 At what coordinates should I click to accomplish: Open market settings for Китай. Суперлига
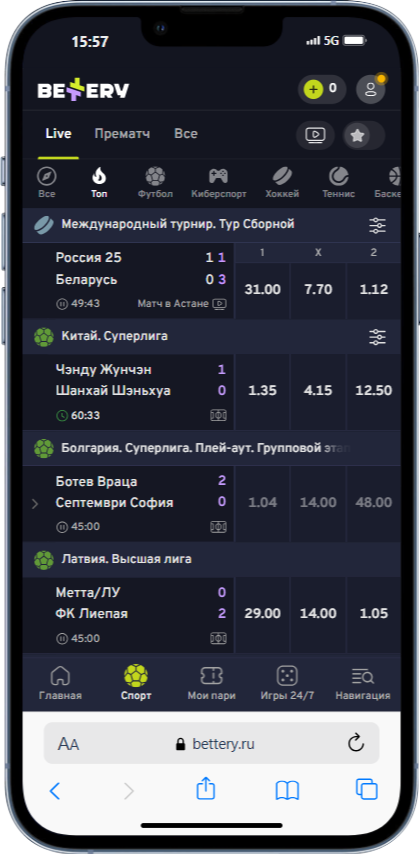[x=377, y=337]
